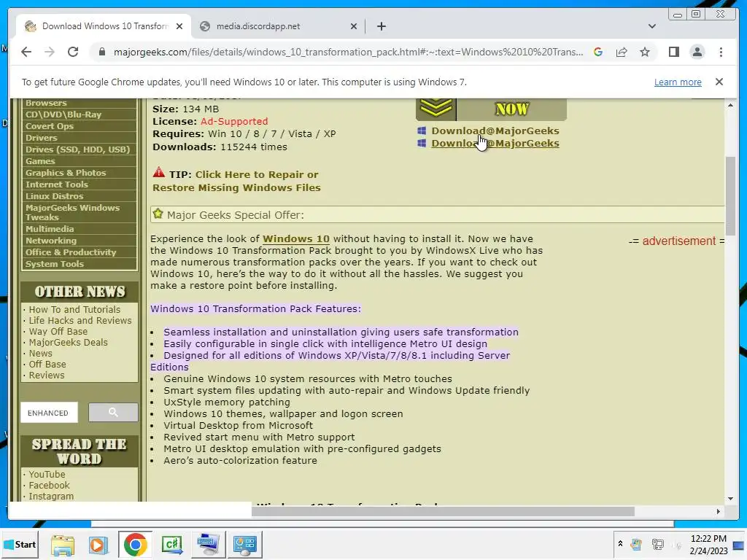This screenshot has height=560, width=747.
Task: Select the Linux Distros category
Action: click(54, 196)
